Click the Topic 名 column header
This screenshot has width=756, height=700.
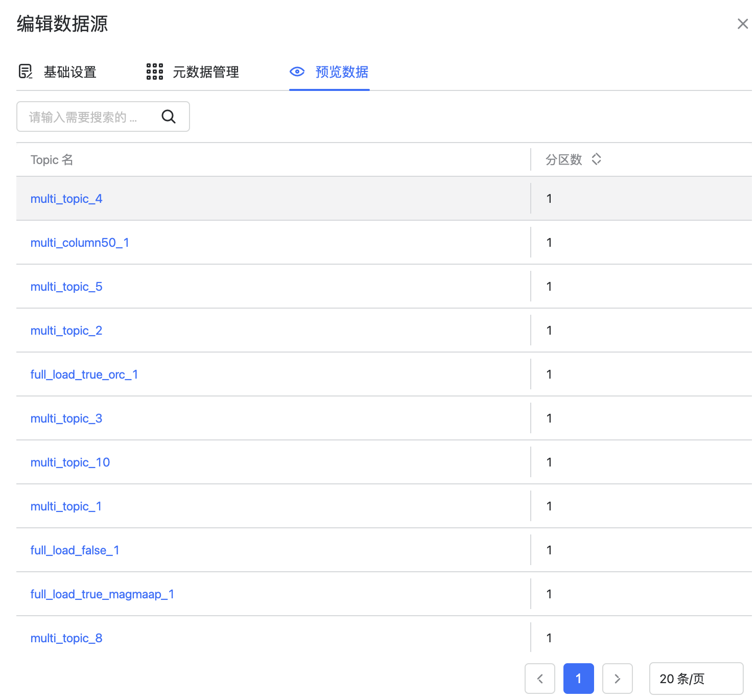click(52, 160)
